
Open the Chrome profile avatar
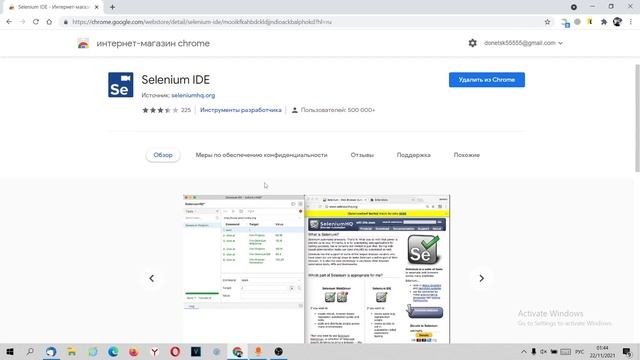(617, 22)
